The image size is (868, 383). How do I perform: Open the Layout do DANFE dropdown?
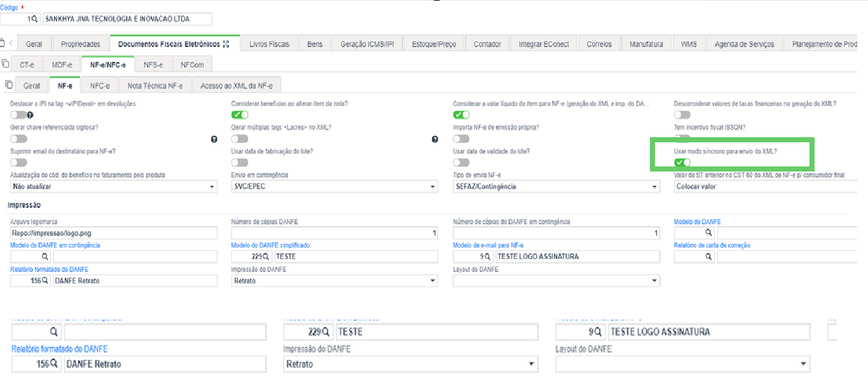[x=556, y=281]
